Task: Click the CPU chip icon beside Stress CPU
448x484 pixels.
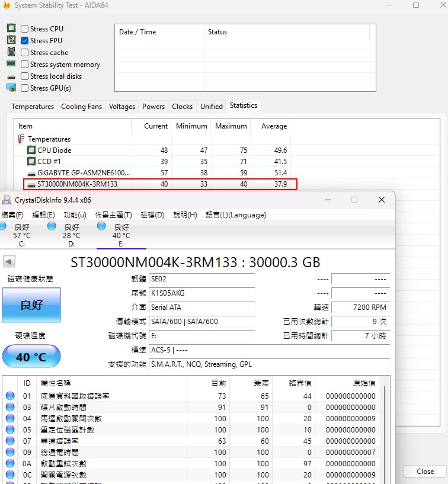Action: pos(11,28)
